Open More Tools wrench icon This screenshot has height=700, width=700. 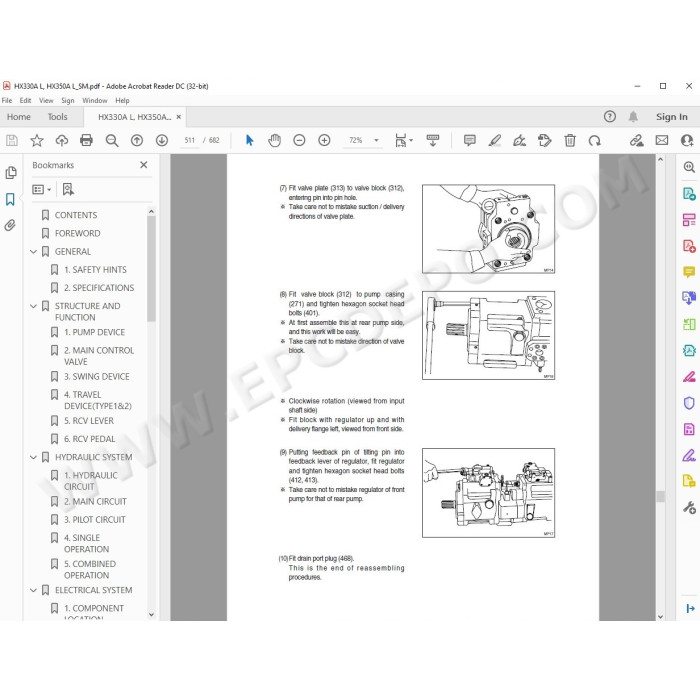point(689,508)
